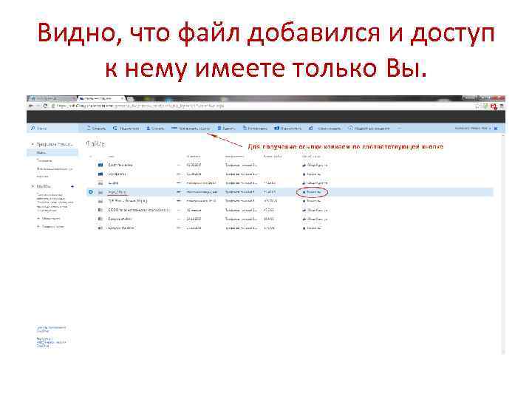Viewport: 532px width, 399px height.
Task: Uncheck the selected circle on highlighted file row
Action: point(91,192)
